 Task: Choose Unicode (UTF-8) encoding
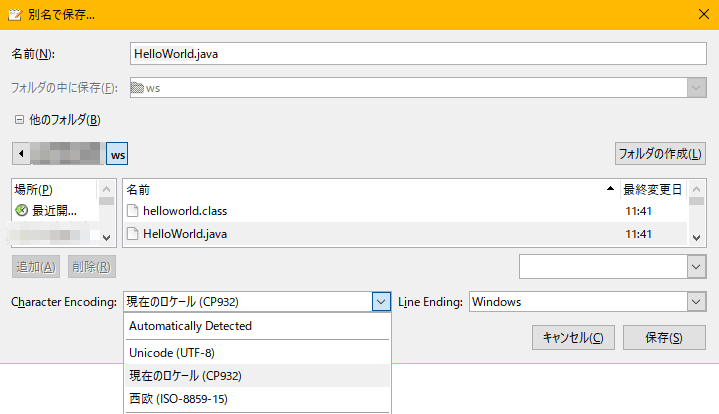point(172,353)
